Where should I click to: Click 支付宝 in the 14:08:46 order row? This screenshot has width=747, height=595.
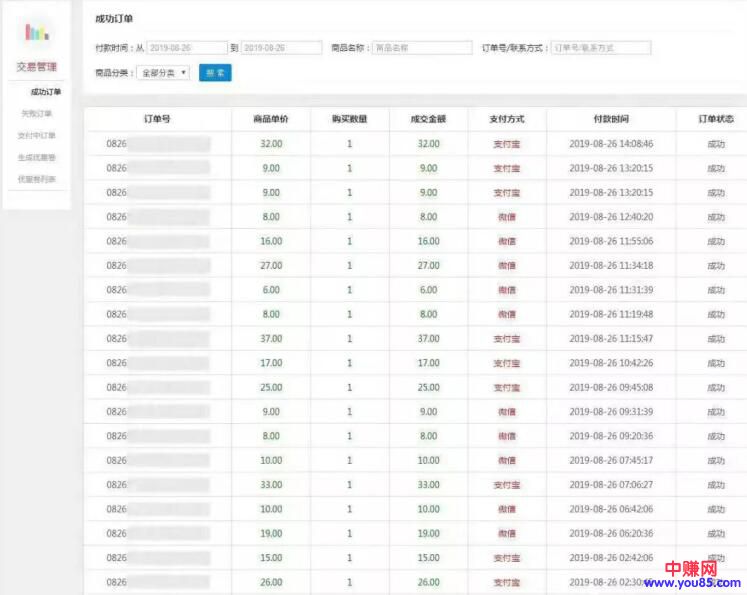507,144
